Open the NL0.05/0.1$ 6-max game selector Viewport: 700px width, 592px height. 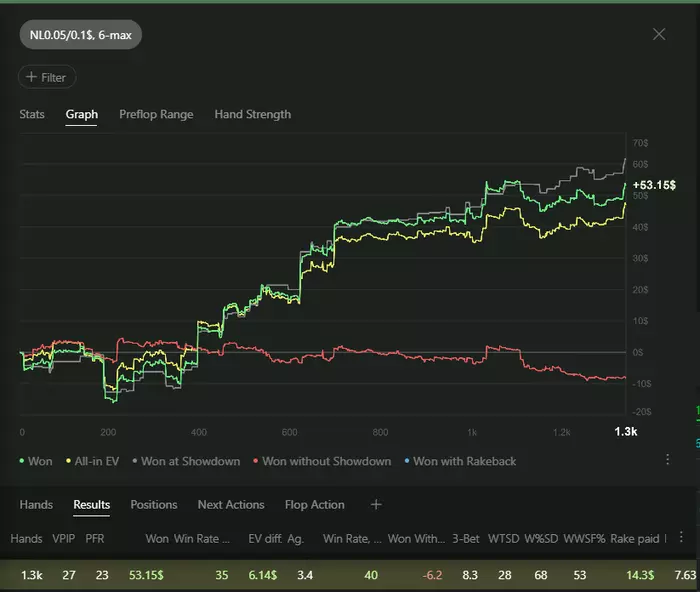pyautogui.click(x=81, y=35)
